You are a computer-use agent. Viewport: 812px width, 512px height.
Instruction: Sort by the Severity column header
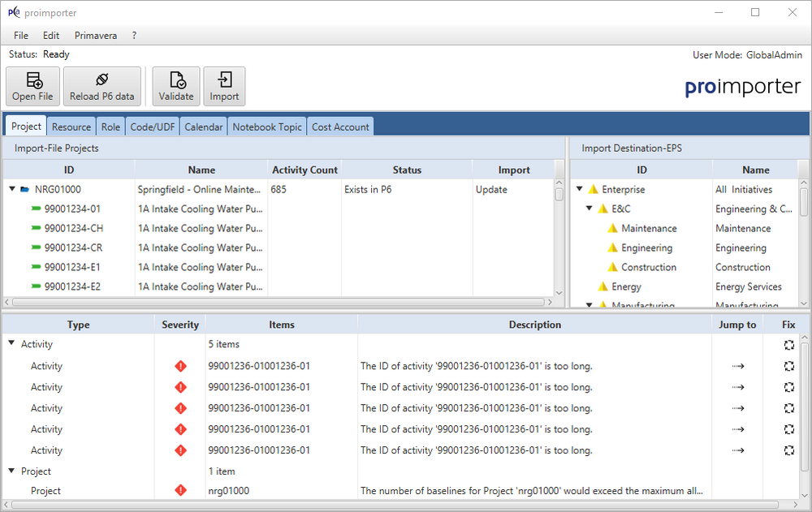point(180,325)
